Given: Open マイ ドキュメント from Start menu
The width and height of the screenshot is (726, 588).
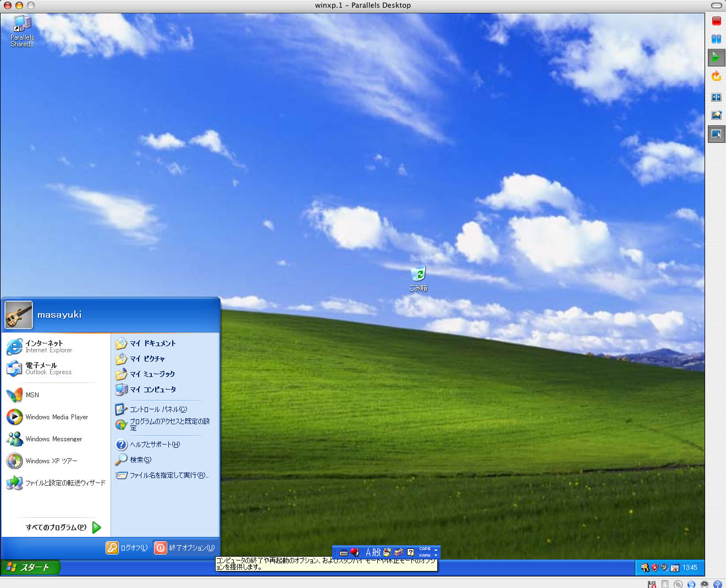Looking at the screenshot, I should [152, 343].
